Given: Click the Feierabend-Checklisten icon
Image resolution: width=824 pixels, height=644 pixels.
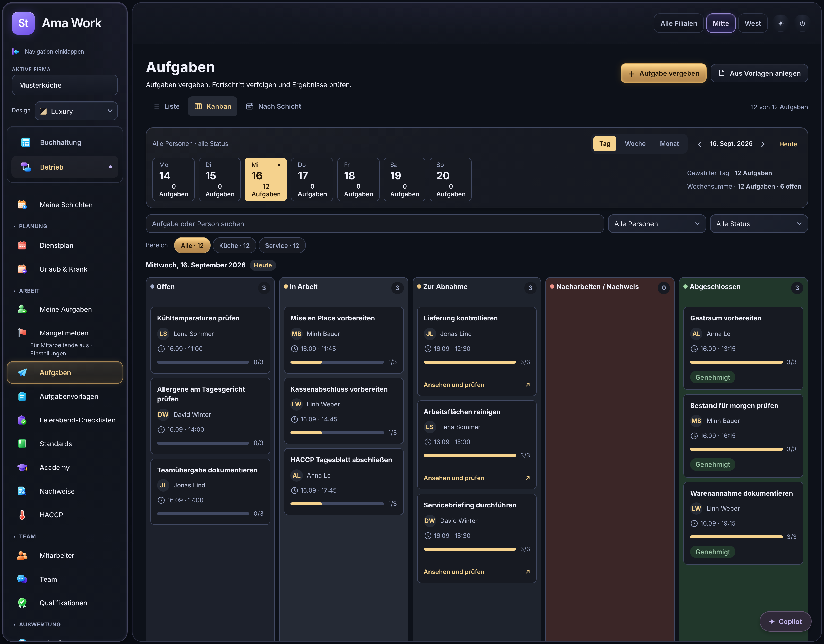Looking at the screenshot, I should point(22,420).
